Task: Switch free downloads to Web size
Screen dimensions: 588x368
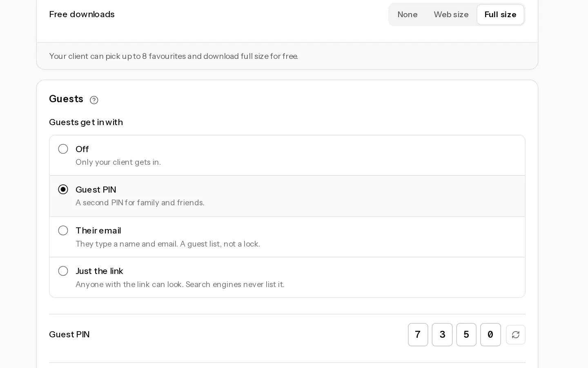Action: click(x=451, y=15)
